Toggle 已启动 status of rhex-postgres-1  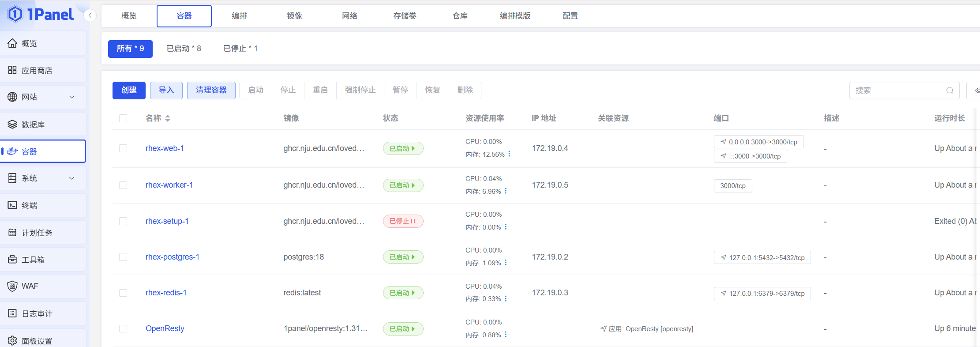[x=403, y=257]
